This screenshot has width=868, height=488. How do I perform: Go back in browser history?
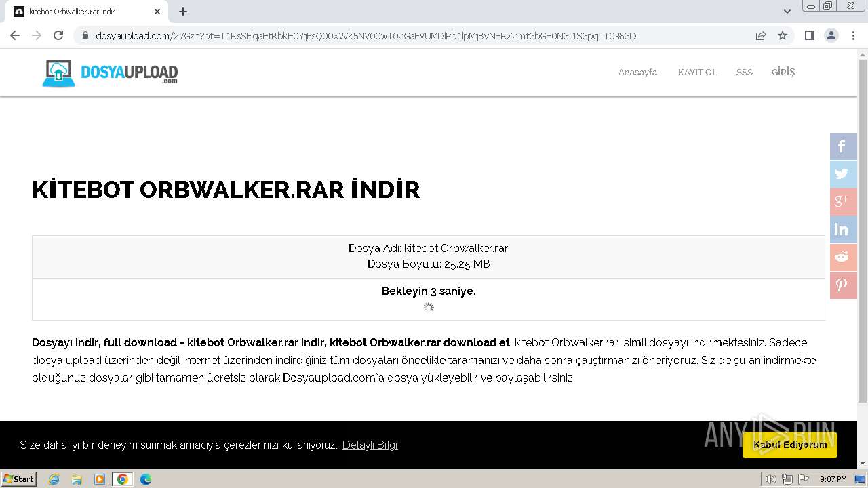(15, 35)
